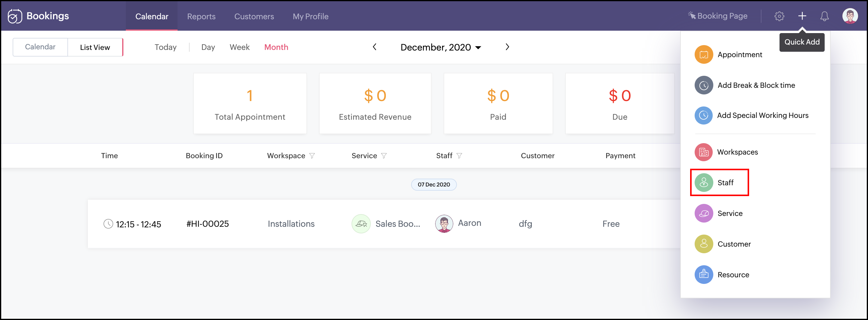Select the Week view option
This screenshot has height=320, width=868.
[x=240, y=47]
